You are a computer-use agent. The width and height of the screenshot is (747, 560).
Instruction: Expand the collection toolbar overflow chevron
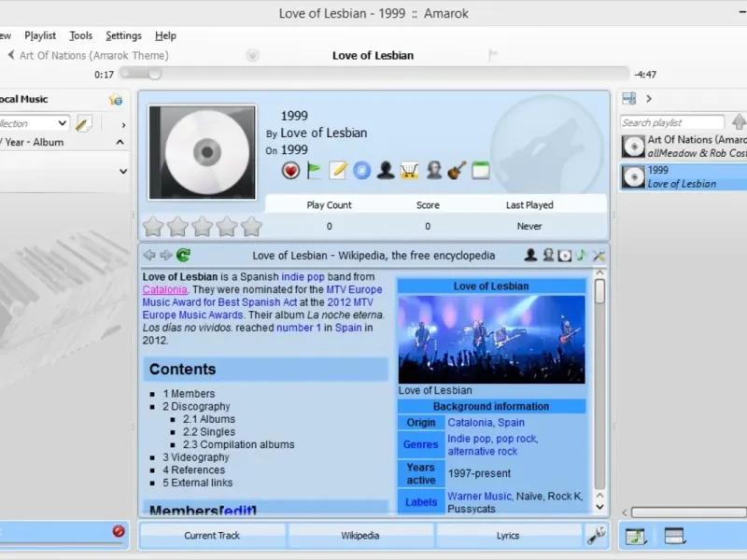click(x=123, y=125)
